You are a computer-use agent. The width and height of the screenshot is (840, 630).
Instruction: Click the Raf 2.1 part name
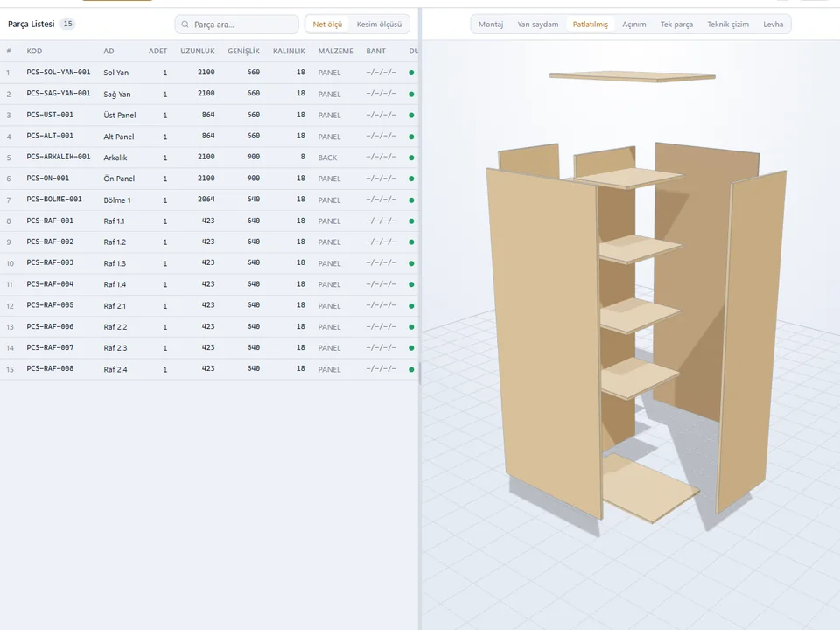[115, 306]
